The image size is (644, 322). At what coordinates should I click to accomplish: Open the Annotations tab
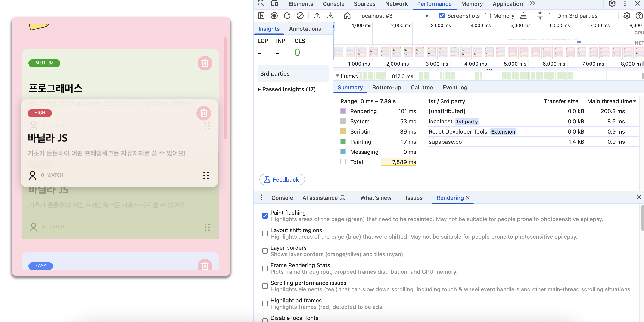[x=305, y=29]
